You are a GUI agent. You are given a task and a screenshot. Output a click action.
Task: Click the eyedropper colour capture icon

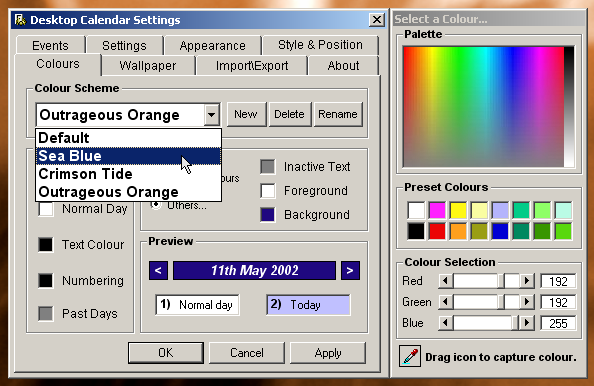pyautogui.click(x=410, y=356)
